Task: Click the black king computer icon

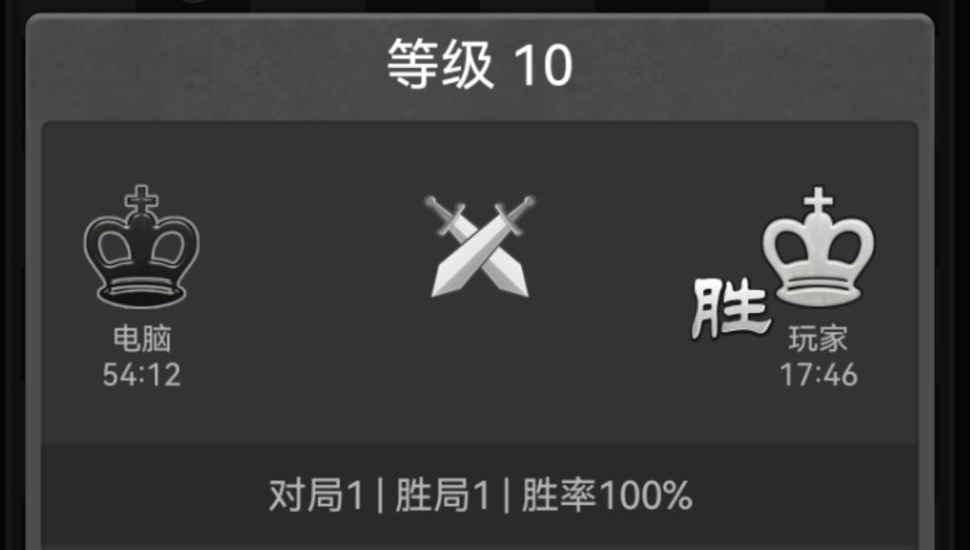Action: pos(142,246)
